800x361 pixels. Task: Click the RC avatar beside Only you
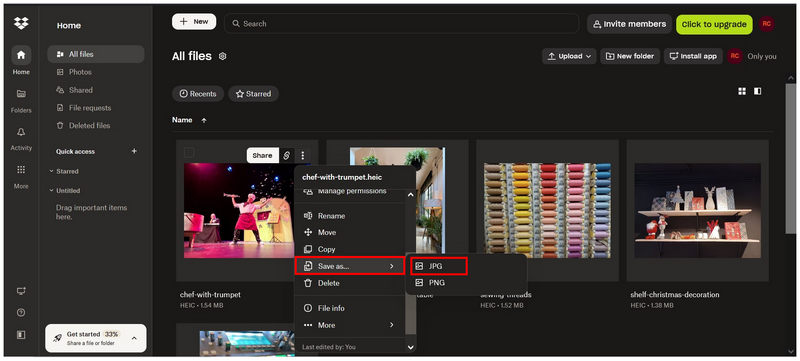[735, 56]
